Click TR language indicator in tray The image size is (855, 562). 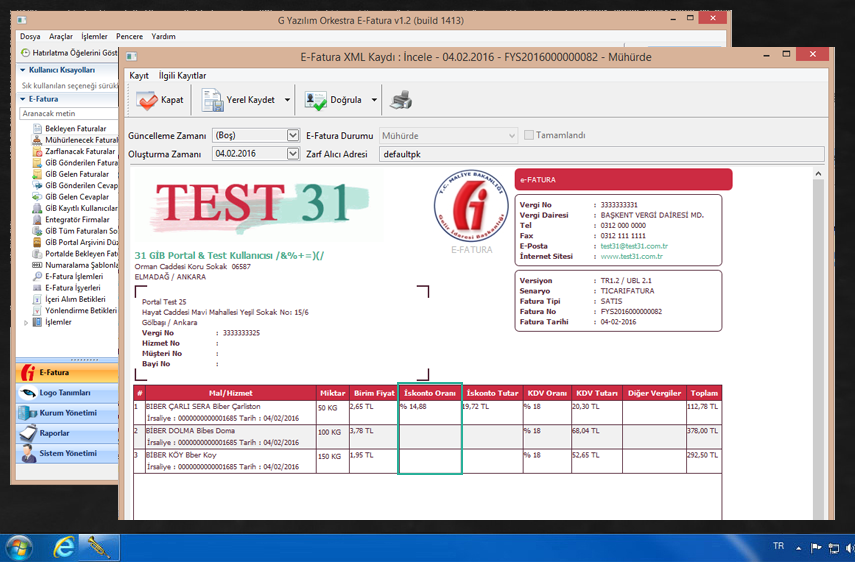(779, 546)
